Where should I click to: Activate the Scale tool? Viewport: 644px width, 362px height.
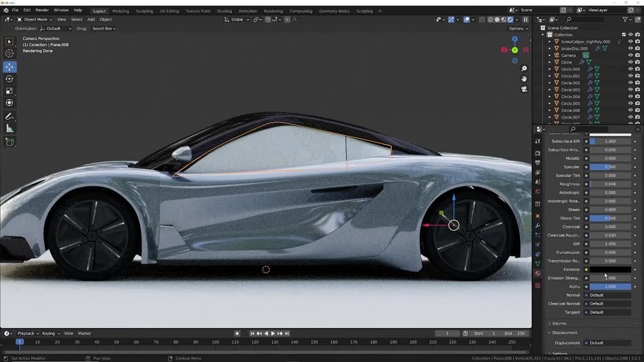(10, 91)
